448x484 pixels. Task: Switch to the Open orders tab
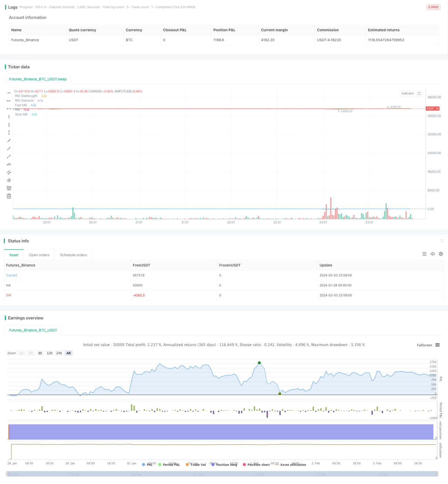[x=39, y=255]
